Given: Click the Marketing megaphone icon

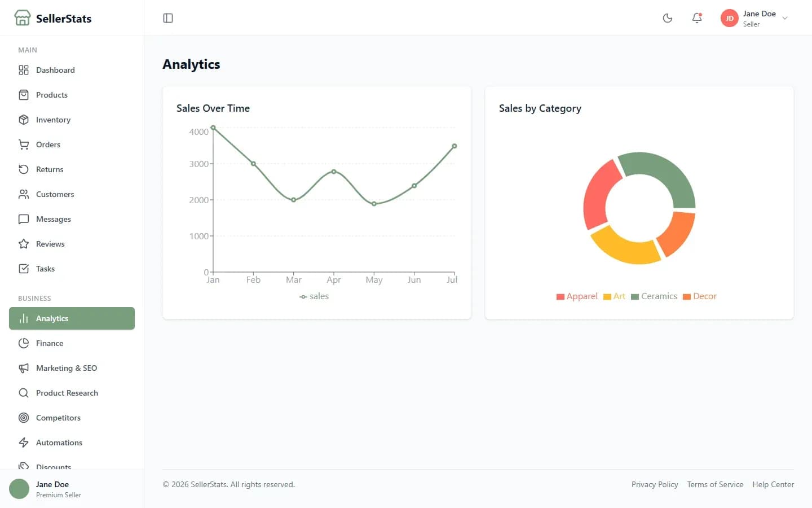Looking at the screenshot, I should click(24, 368).
